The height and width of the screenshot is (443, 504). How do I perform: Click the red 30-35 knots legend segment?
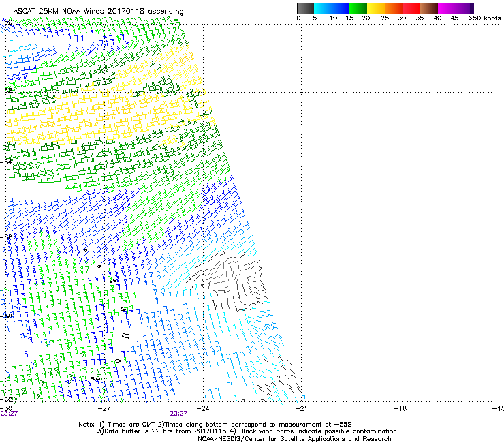[x=411, y=8]
